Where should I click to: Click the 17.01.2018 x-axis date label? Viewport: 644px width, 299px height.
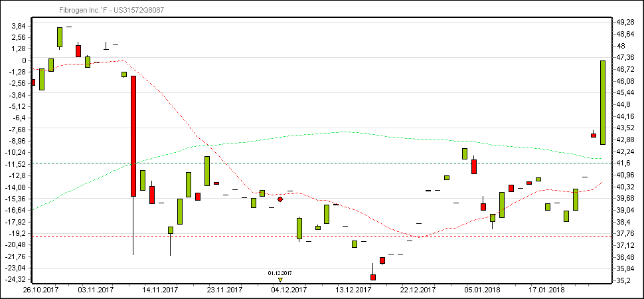[546, 290]
